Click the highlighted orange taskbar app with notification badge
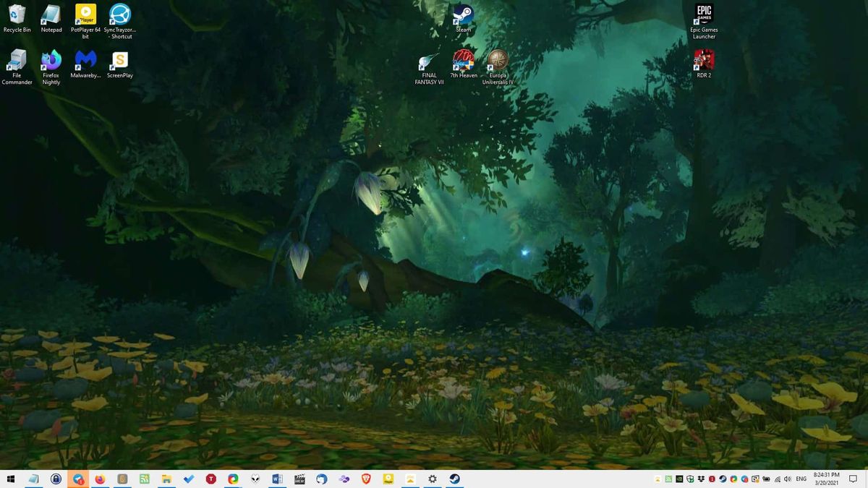The width and height of the screenshot is (868, 488). [x=78, y=479]
